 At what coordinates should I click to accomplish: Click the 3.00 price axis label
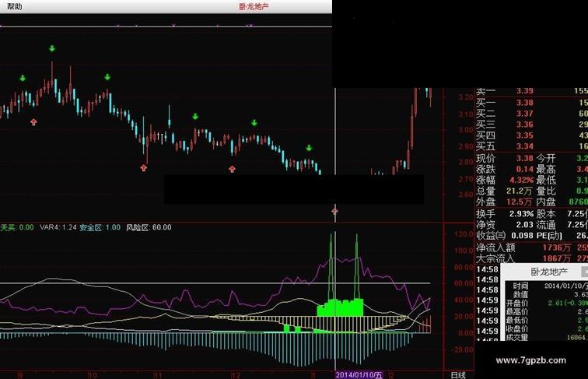pyautogui.click(x=466, y=130)
